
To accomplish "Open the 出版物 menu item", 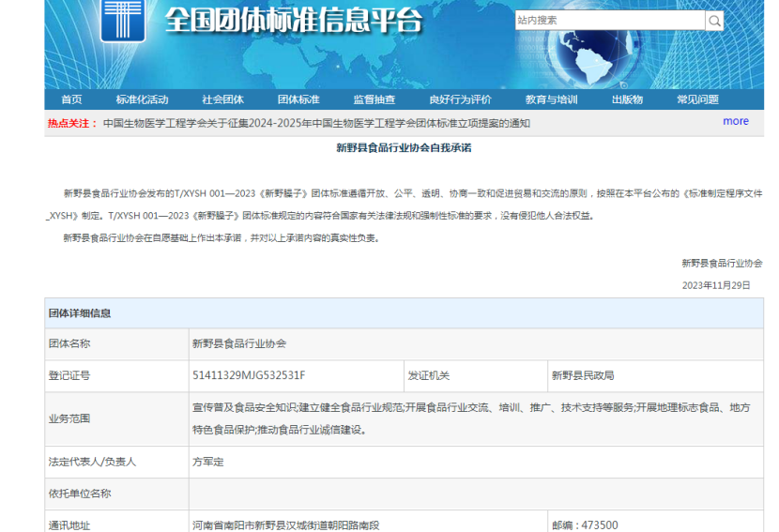I will click(628, 99).
